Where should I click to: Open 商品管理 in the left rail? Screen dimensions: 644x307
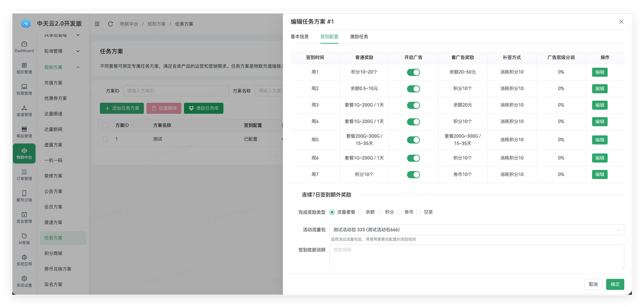click(x=24, y=132)
